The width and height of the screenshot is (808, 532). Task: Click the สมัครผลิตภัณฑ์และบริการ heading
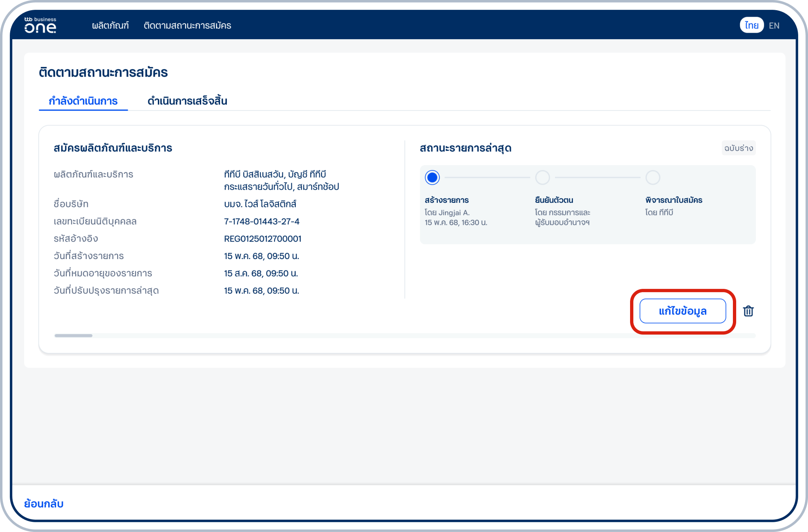pos(113,148)
